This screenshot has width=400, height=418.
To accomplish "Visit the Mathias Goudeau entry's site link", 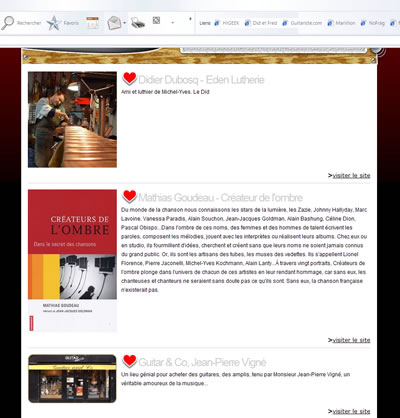I will pyautogui.click(x=351, y=340).
